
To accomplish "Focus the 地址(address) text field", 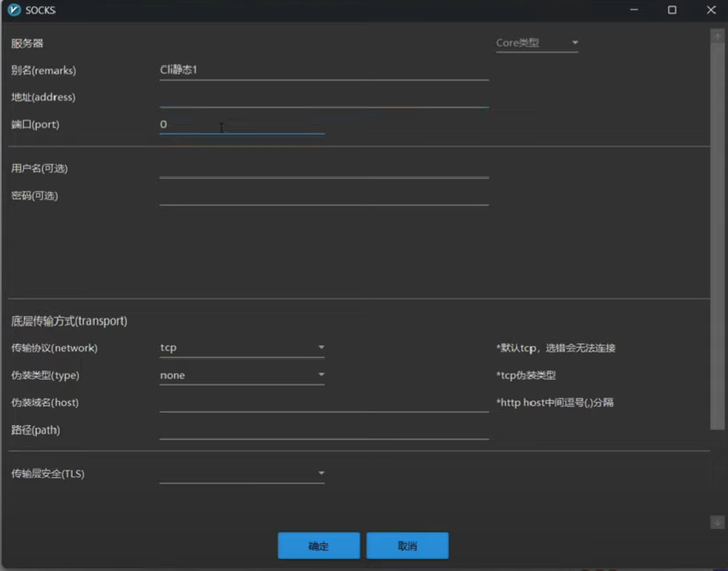I will pos(324,97).
